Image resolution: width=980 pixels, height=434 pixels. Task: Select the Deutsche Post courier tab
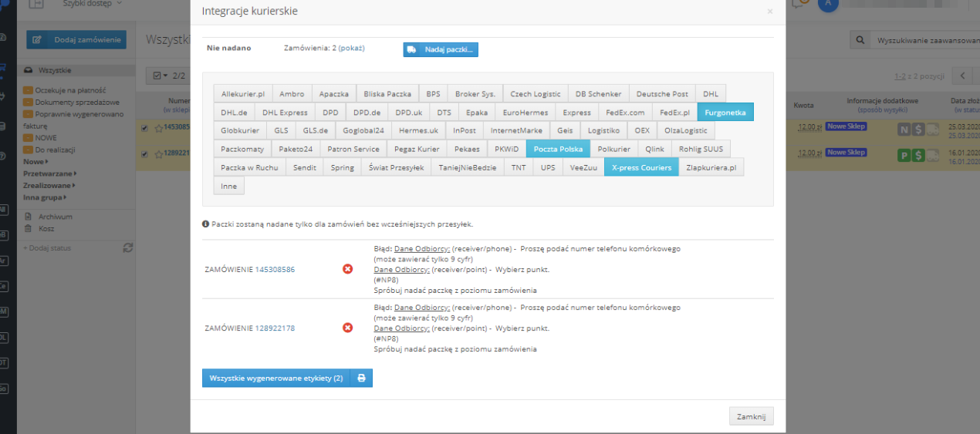(662, 93)
